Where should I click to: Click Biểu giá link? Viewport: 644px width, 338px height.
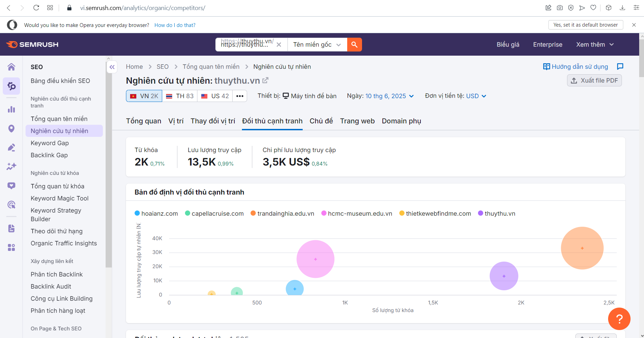508,45
